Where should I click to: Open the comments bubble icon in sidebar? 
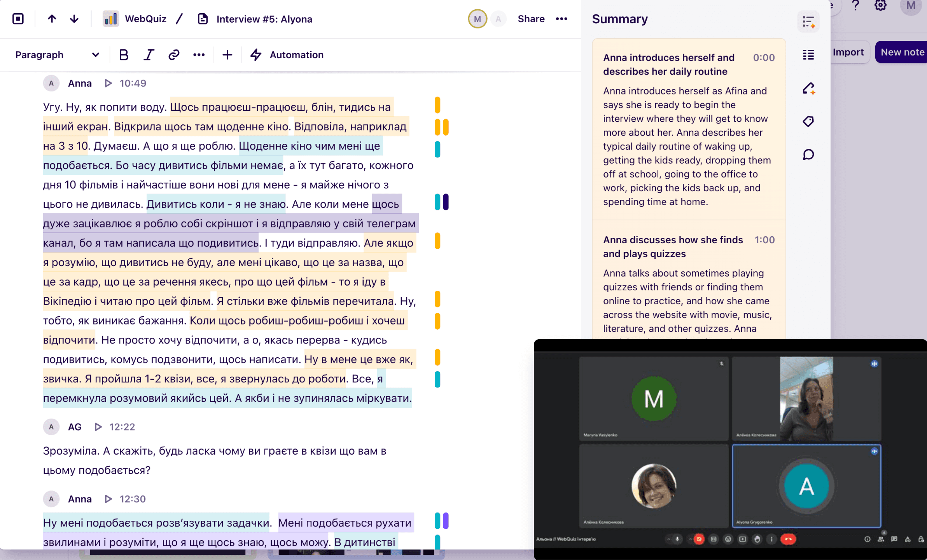click(x=808, y=155)
